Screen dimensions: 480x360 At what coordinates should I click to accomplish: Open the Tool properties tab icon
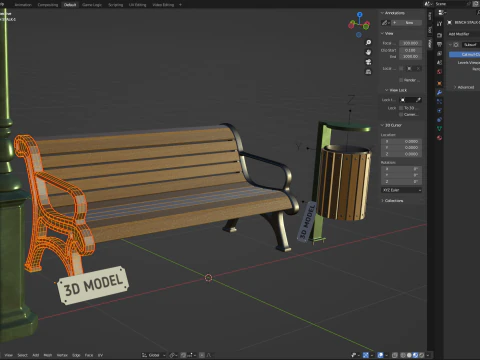point(439,24)
